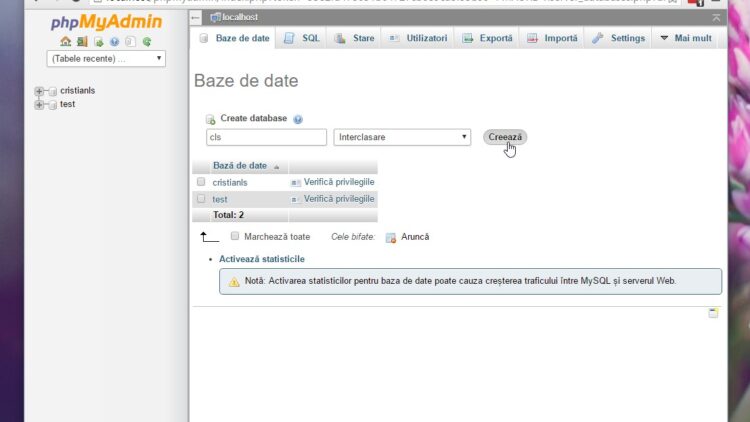The height and width of the screenshot is (422, 750).
Task: Expand the test database tree node
Action: tap(40, 104)
